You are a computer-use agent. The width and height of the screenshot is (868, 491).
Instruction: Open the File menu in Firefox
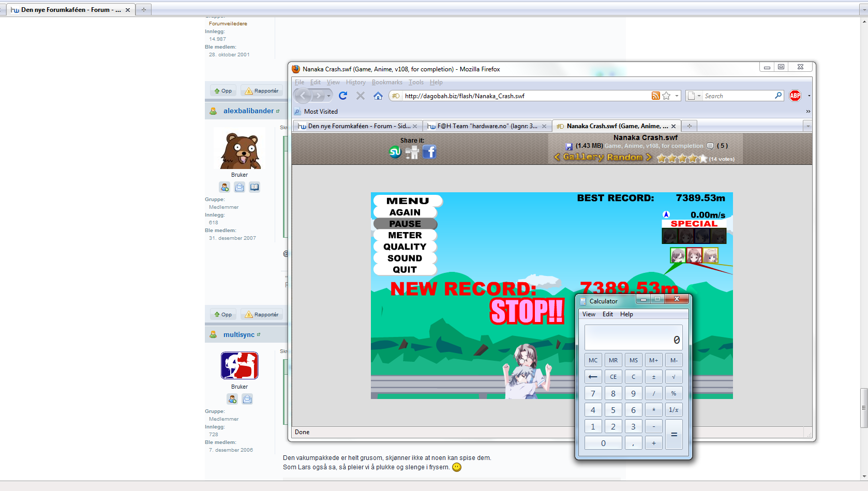(x=300, y=82)
